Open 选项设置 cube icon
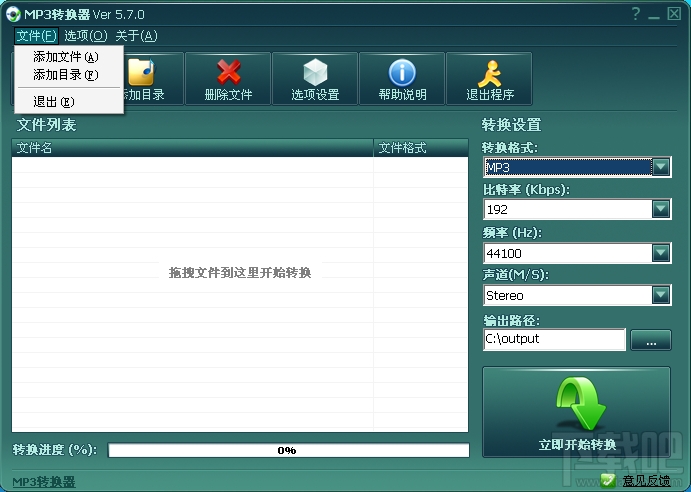 point(315,72)
